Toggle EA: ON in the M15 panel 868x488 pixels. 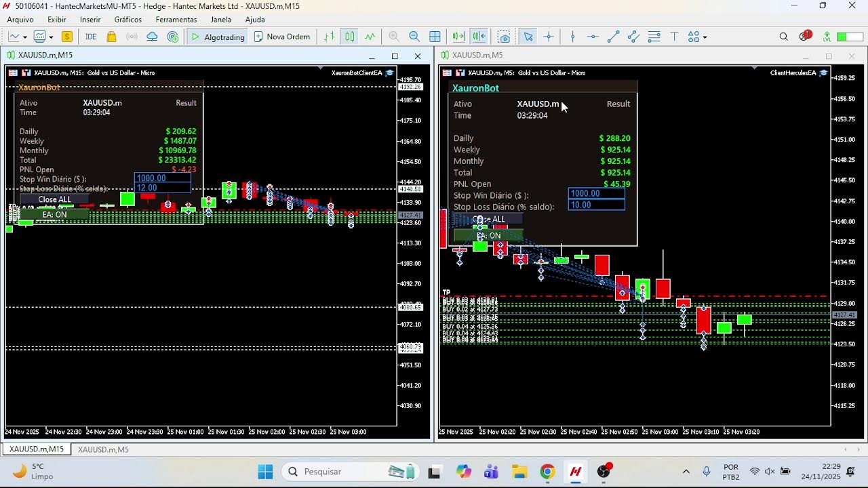(54, 214)
